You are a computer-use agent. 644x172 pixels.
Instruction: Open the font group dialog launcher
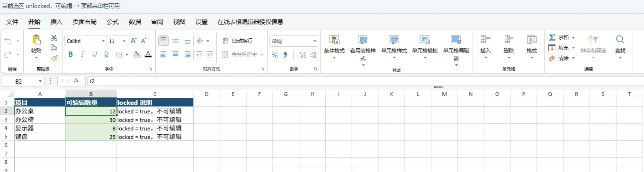[x=151, y=69]
